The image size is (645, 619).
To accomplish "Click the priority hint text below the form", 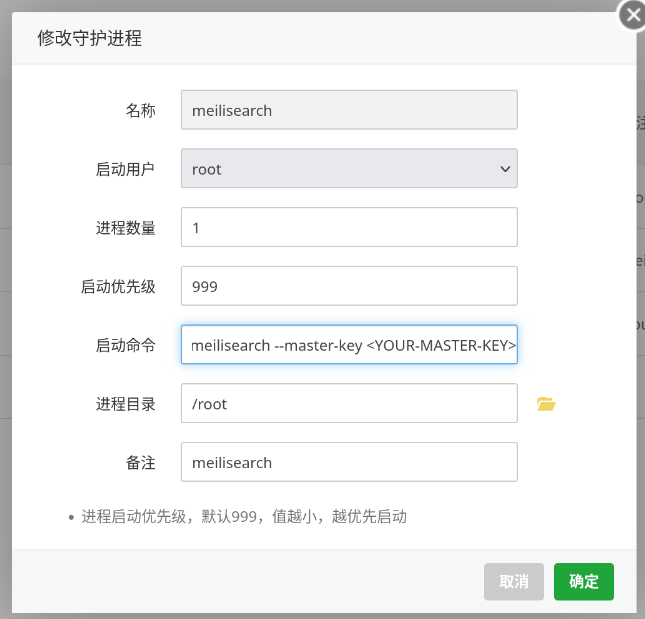I will [244, 517].
